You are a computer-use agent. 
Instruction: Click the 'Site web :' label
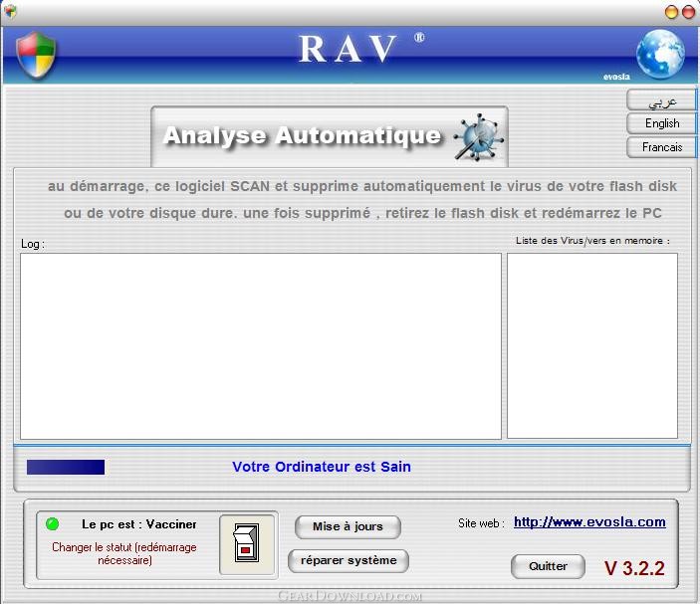click(x=481, y=523)
